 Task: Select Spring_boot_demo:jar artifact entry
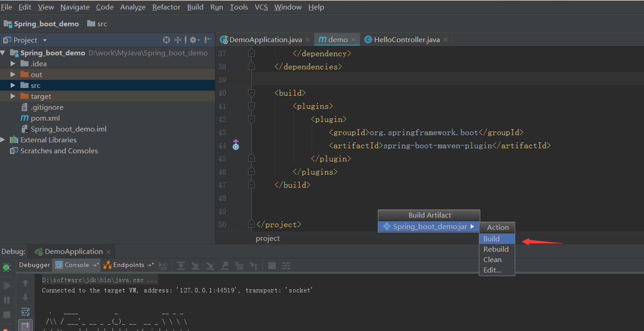pos(429,226)
